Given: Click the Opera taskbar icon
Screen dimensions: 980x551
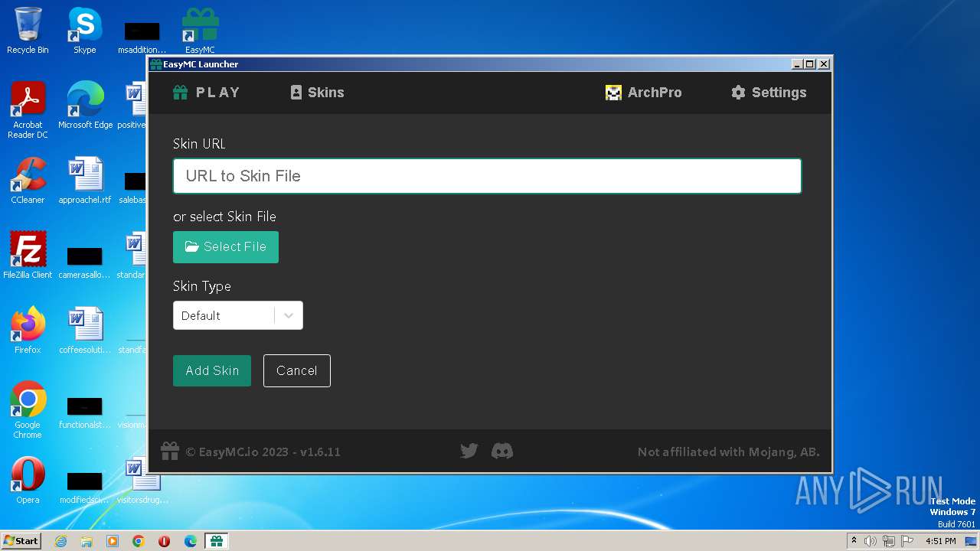Looking at the screenshot, I should pyautogui.click(x=165, y=541).
